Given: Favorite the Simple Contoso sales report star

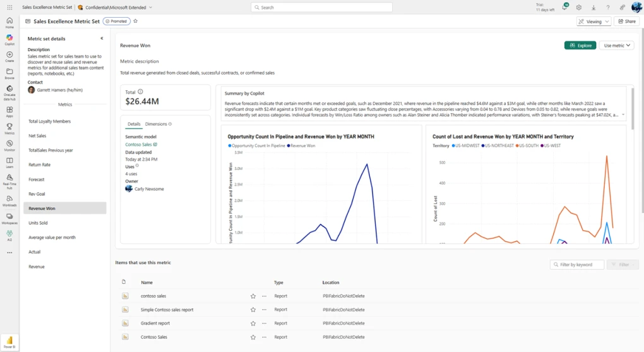Looking at the screenshot, I should [253, 310].
